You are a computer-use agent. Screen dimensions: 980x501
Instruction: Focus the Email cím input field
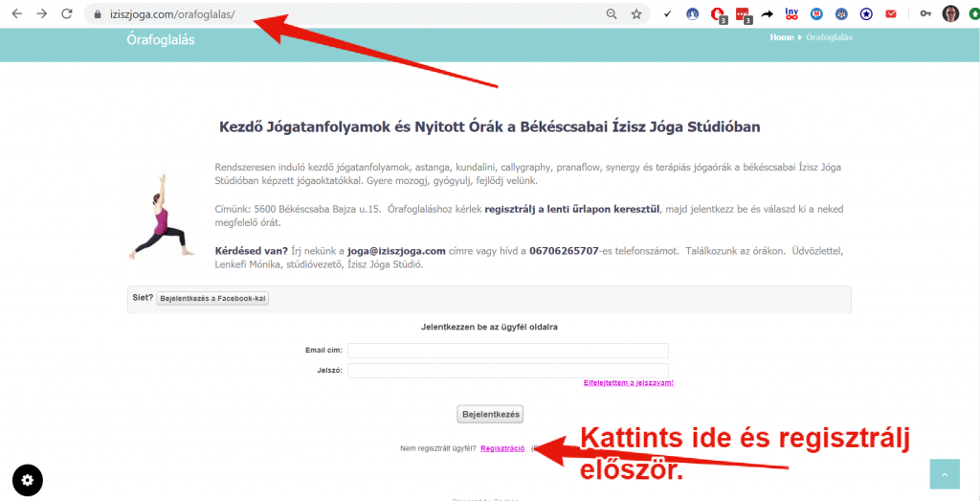click(507, 351)
